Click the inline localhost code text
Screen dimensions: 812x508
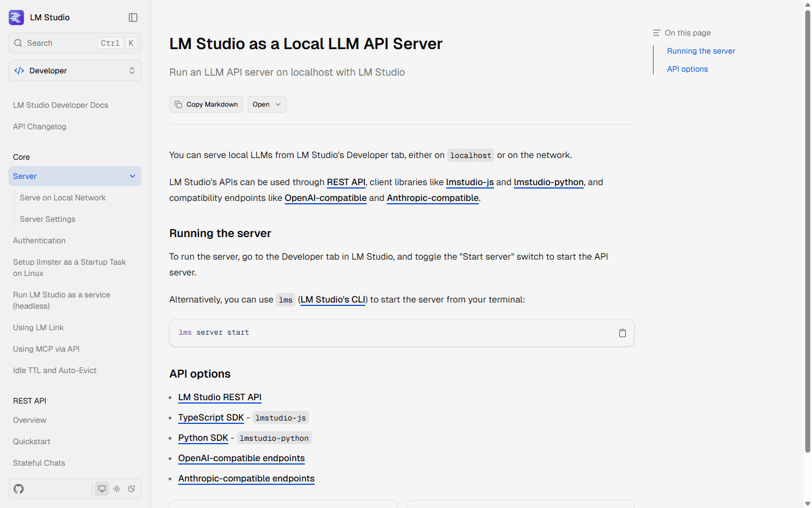tap(471, 155)
